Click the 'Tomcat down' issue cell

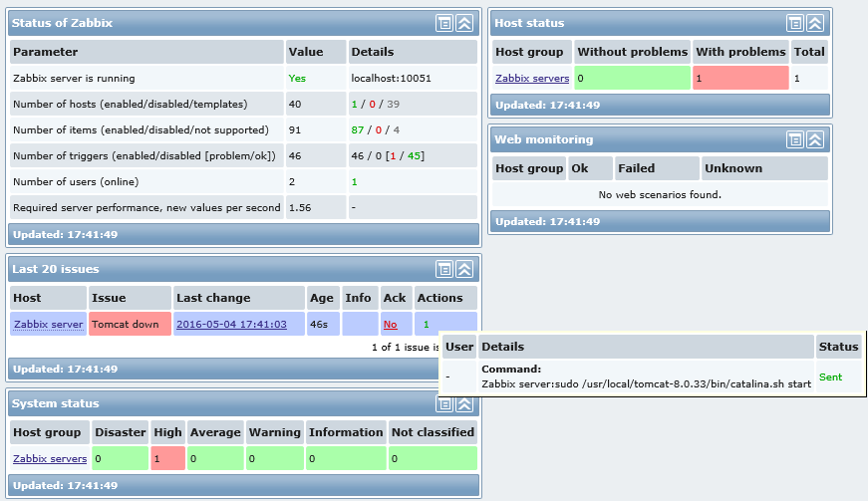[x=130, y=324]
